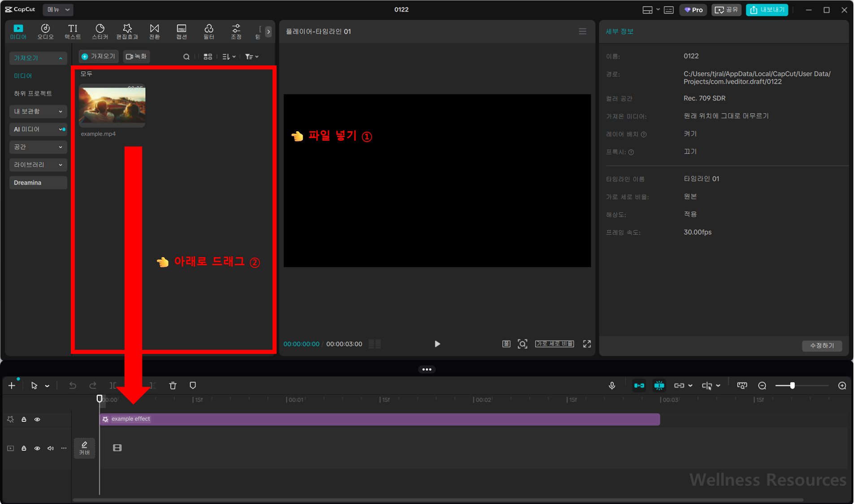The height and width of the screenshot is (504, 857).
Task: Select 미디어 in the import sidebar
Action: click(23, 76)
